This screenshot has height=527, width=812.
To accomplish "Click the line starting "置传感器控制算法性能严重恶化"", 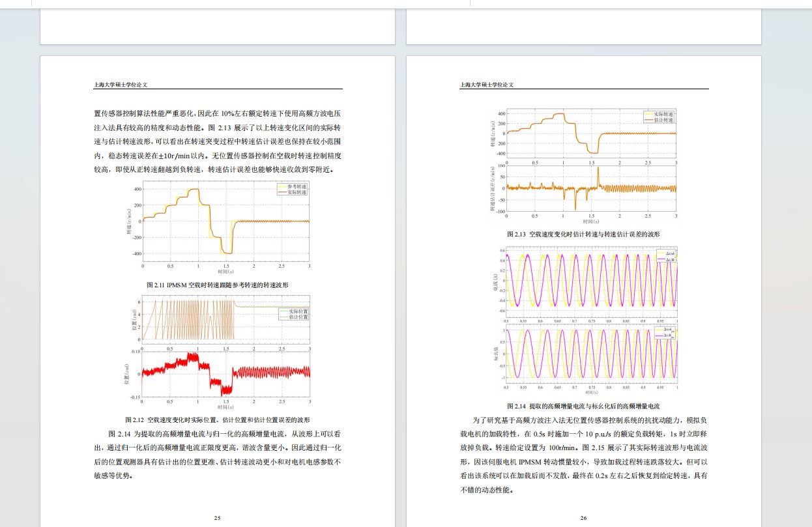I will click(218, 113).
